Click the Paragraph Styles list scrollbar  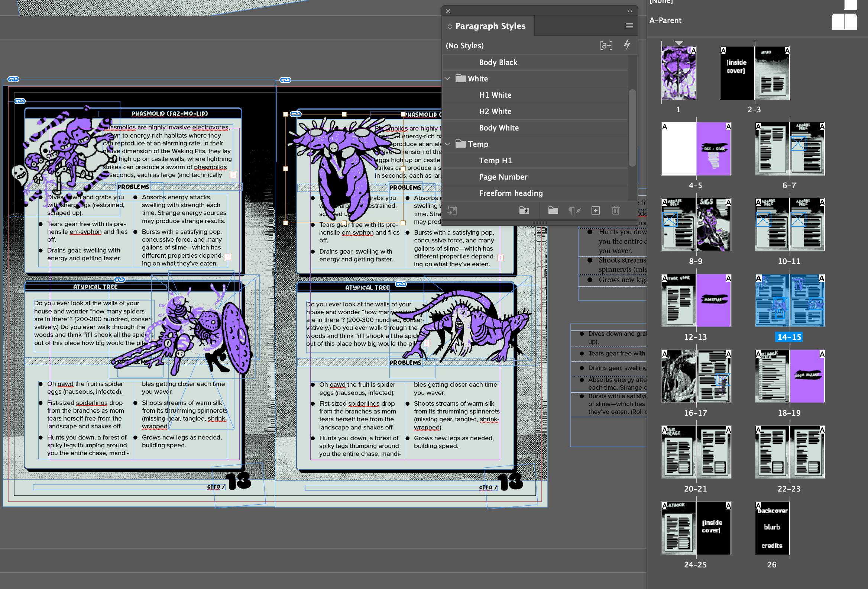pos(632,127)
